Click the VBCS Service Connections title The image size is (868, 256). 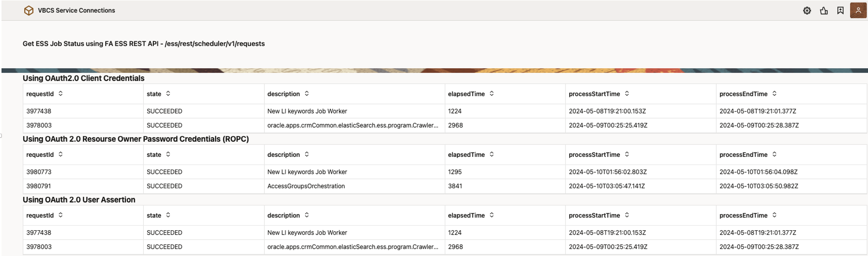[76, 10]
